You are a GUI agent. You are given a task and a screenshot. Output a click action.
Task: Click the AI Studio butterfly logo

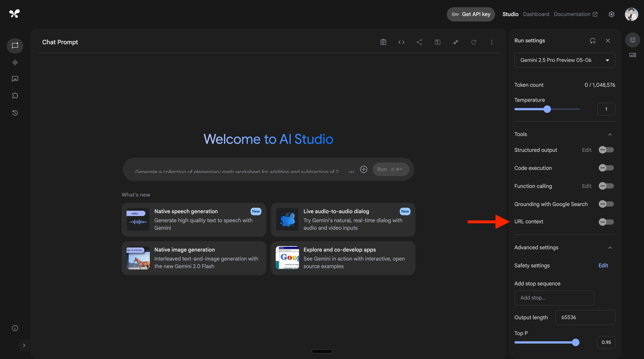[14, 14]
